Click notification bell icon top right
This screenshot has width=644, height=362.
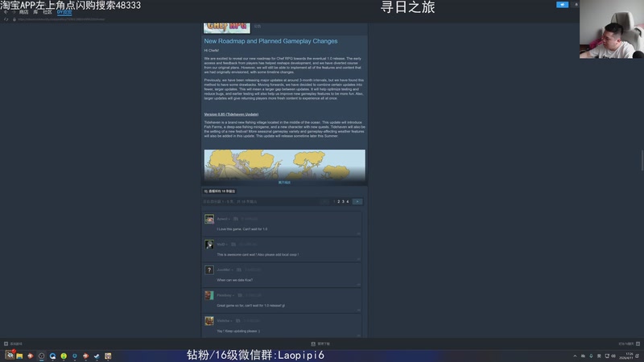(576, 5)
